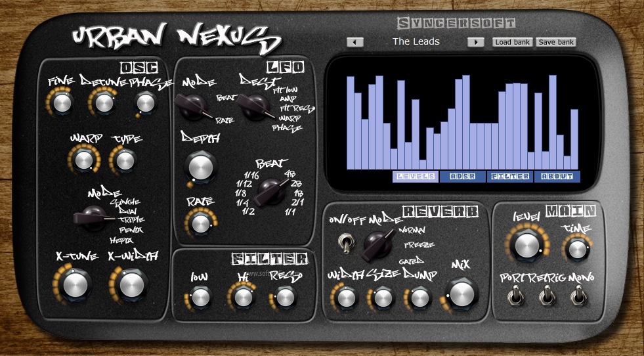Screen dimensions: 644x356
Task: Click the Reverb Mode rotary selector
Action: [x=378, y=245]
